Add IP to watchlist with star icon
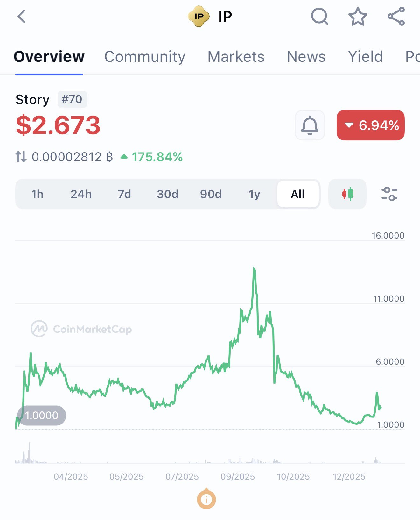This screenshot has width=420, height=520. tap(358, 17)
